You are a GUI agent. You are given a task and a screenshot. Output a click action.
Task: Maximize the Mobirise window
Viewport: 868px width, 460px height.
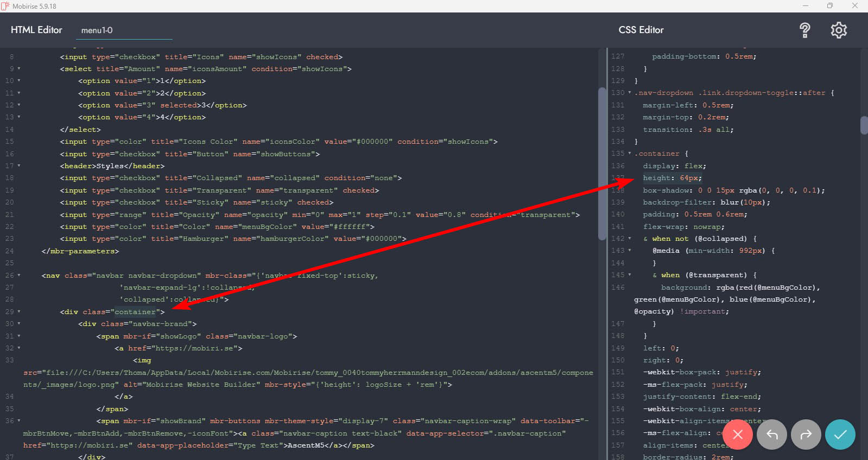[x=829, y=6]
